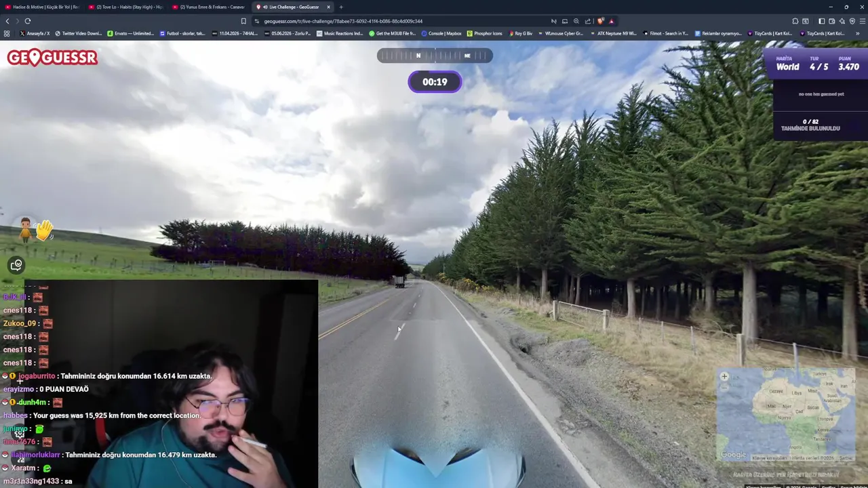
Task: Click the zoom magnifier icon in address bar
Action: click(x=576, y=21)
